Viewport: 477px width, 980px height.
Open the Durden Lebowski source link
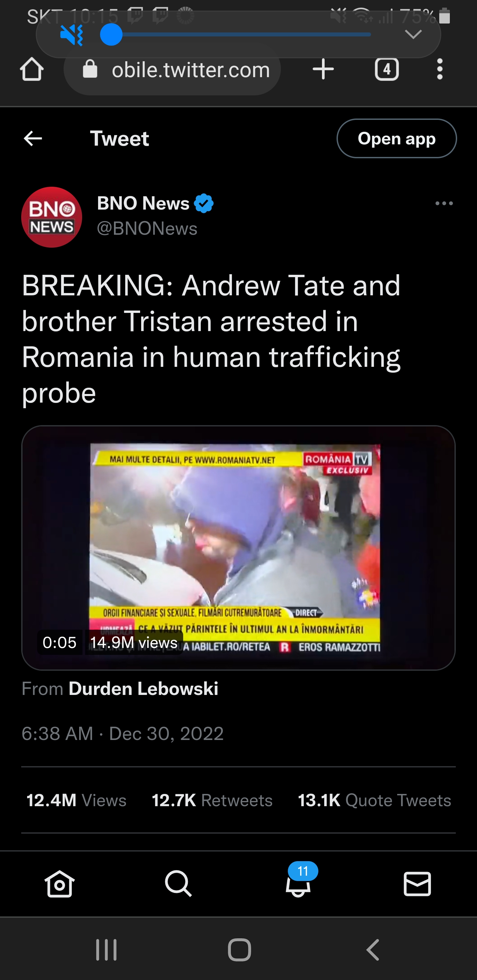[143, 689]
